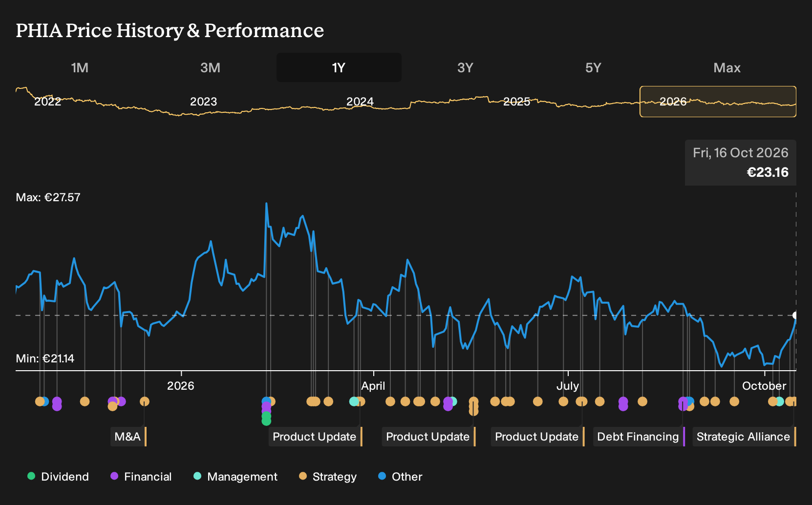Click bottom orange dot of triple Strategy stack
The image size is (812, 505).
pos(473,411)
